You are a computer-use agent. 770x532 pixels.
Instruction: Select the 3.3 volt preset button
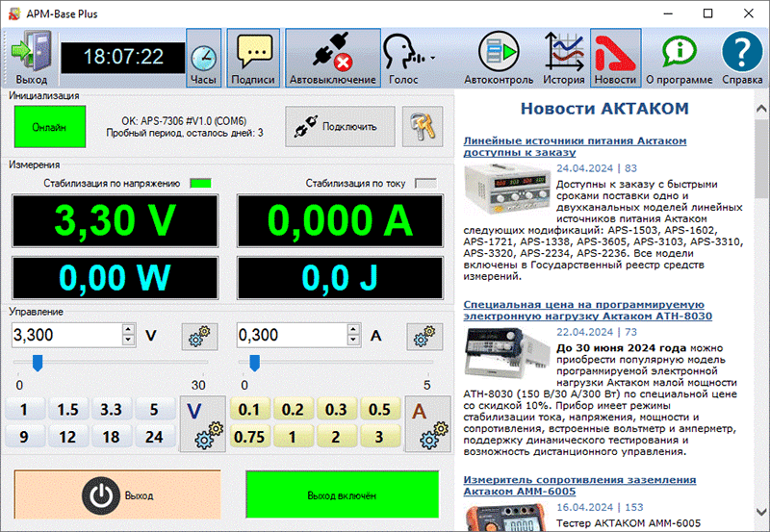[111, 410]
